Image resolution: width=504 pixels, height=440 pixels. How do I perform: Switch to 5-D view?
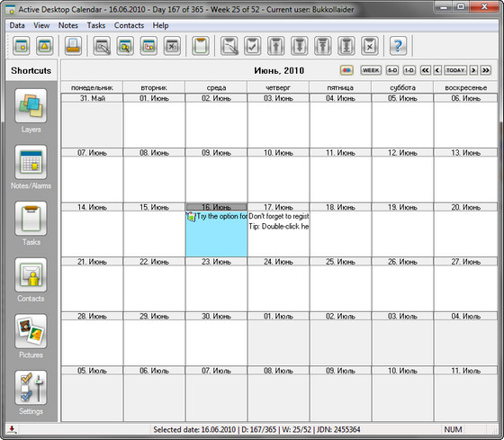392,70
